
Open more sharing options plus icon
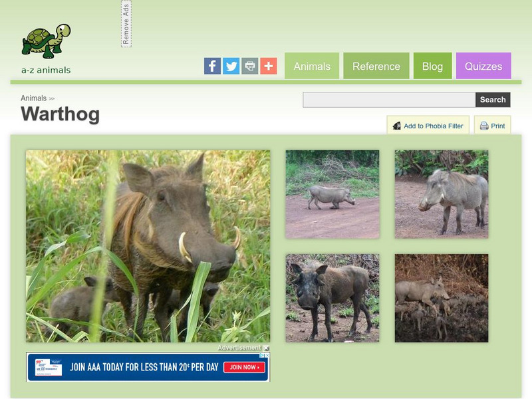pyautogui.click(x=269, y=66)
